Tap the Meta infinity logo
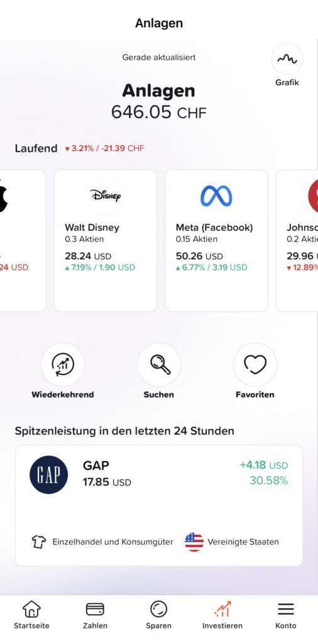 click(216, 196)
